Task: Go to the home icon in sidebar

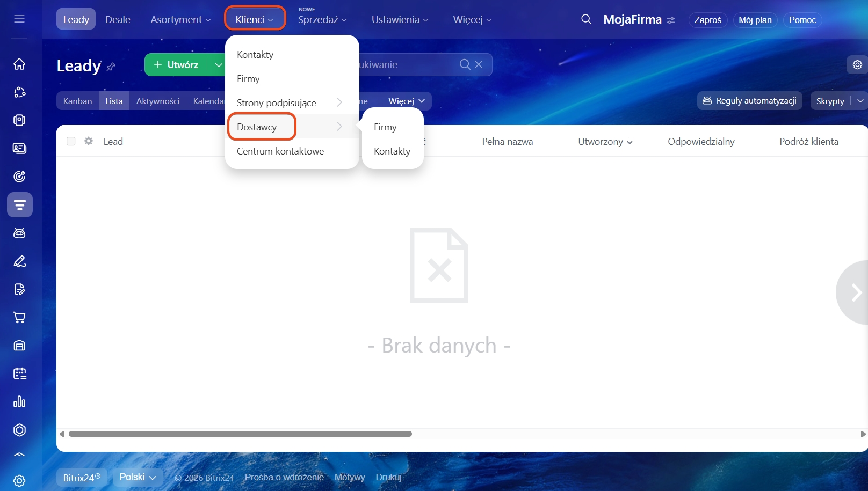Action: (x=19, y=64)
